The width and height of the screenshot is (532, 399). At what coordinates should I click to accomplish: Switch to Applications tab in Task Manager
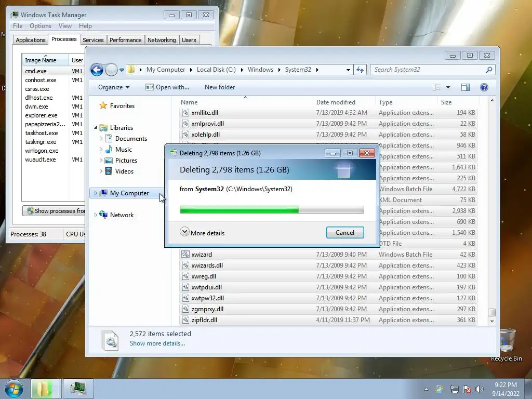pos(31,40)
